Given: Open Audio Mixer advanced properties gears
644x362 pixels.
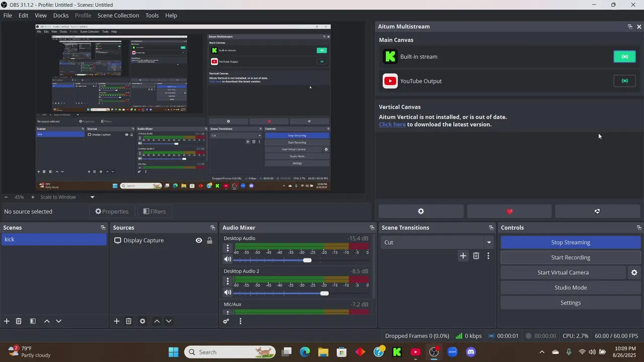Looking at the screenshot, I should (x=226, y=321).
